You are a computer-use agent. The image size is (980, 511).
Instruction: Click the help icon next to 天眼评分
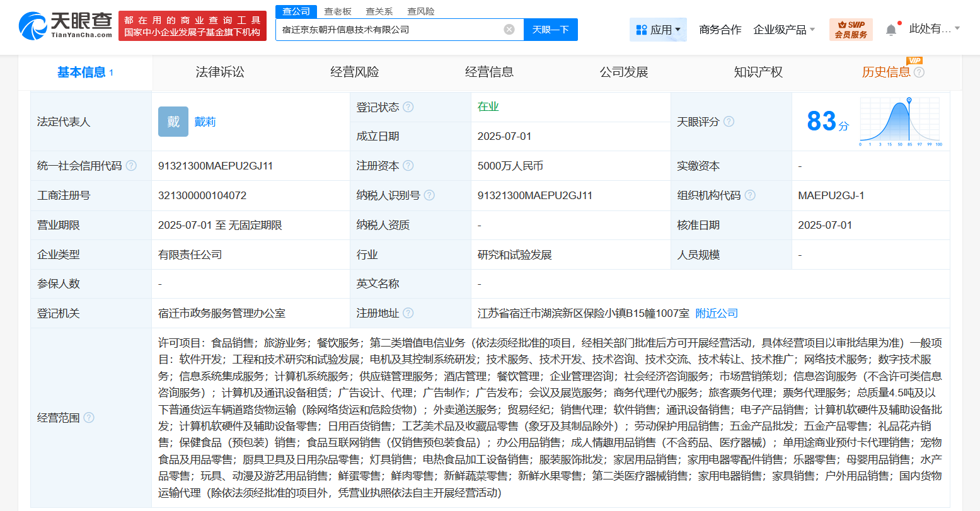click(x=729, y=122)
